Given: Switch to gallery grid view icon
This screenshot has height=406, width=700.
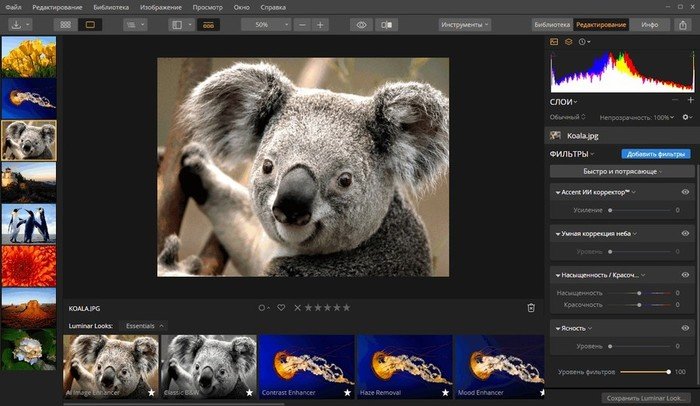Looking at the screenshot, I should point(65,24).
